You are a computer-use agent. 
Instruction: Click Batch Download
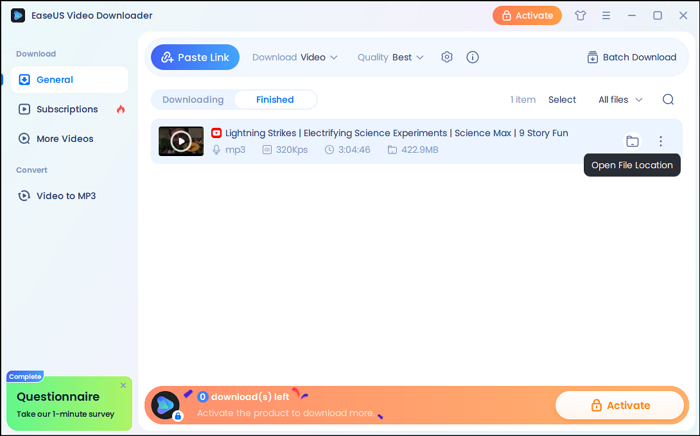(632, 57)
